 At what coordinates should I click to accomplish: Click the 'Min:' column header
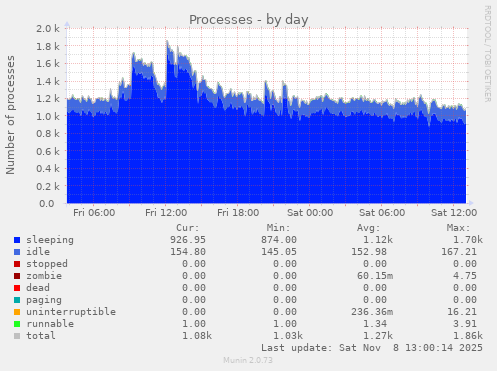point(278,228)
